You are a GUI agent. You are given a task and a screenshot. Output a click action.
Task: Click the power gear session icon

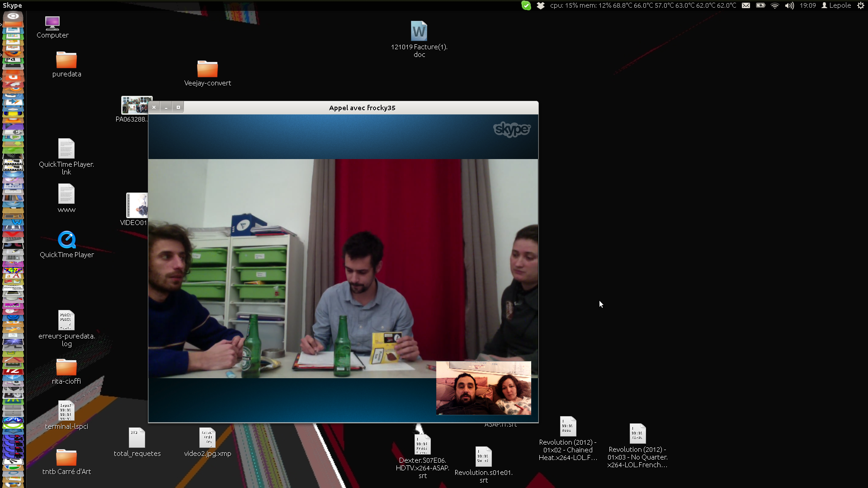(x=860, y=5)
